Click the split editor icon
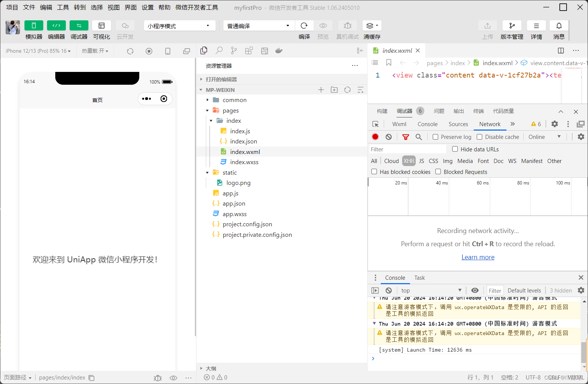The width and height of the screenshot is (588, 384). click(561, 50)
